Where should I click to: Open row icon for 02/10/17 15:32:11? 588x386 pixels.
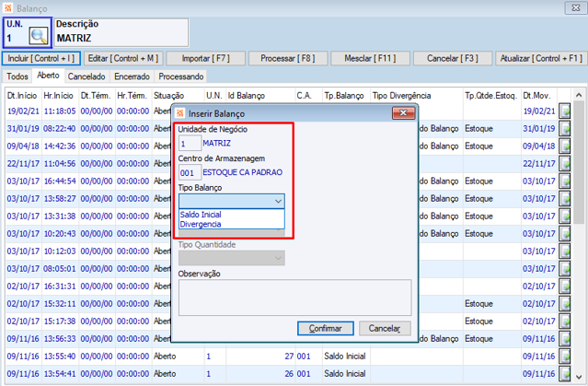tap(564, 304)
